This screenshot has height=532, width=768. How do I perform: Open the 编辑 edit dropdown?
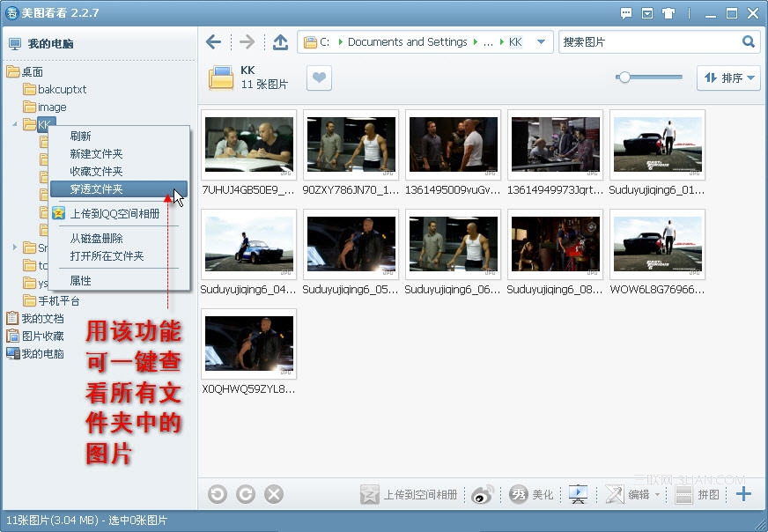(x=632, y=495)
